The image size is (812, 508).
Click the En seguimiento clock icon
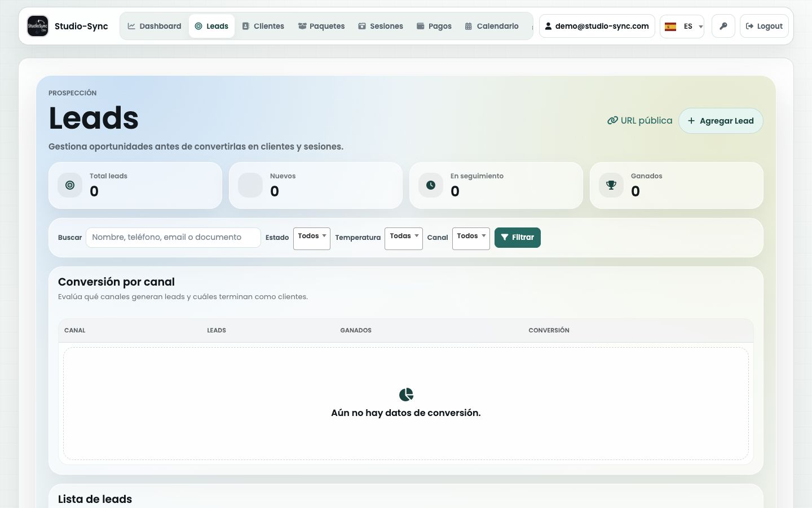coord(431,185)
